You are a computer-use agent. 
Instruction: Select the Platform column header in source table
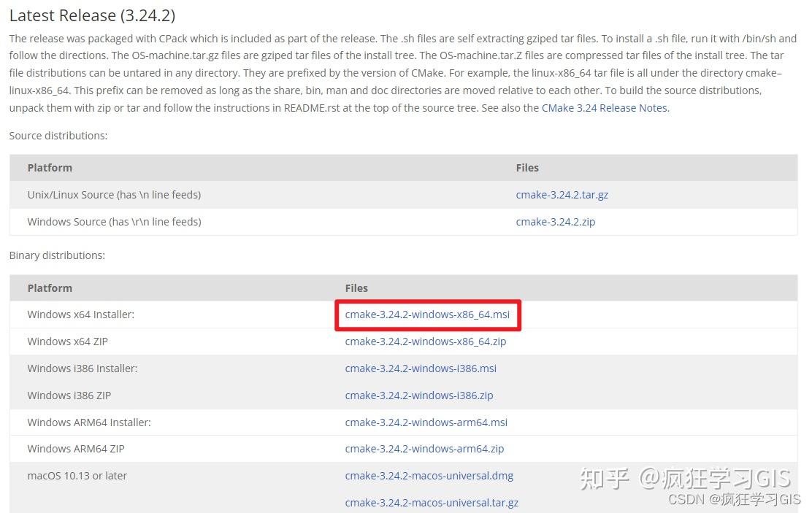coord(50,167)
